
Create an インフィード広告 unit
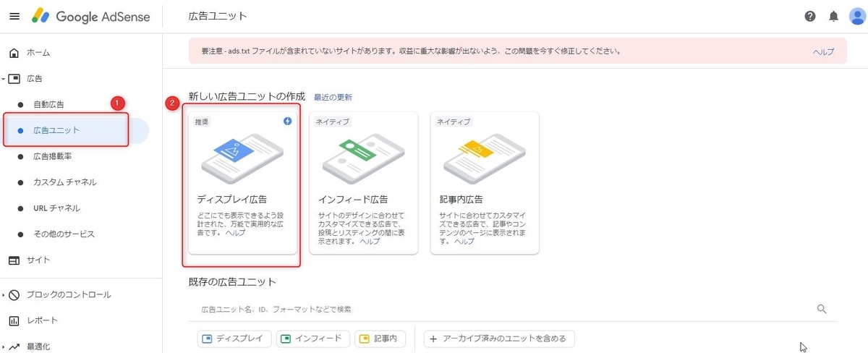363,183
